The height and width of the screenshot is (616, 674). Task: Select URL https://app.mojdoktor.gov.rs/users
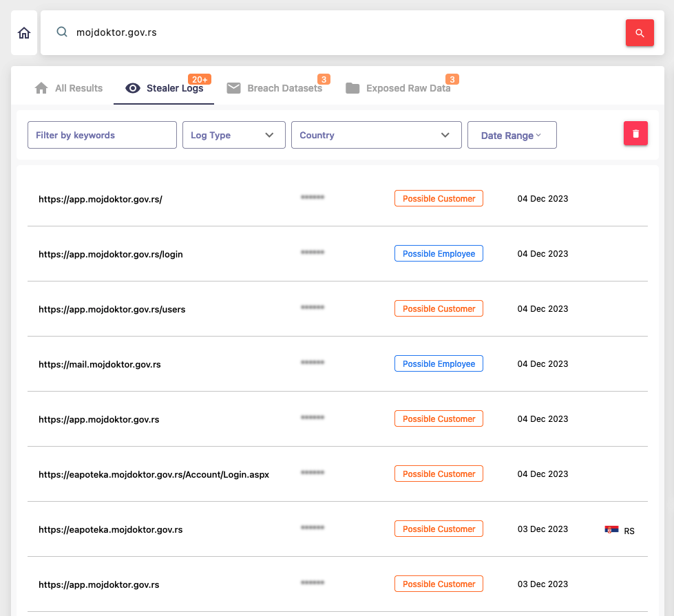coord(112,309)
